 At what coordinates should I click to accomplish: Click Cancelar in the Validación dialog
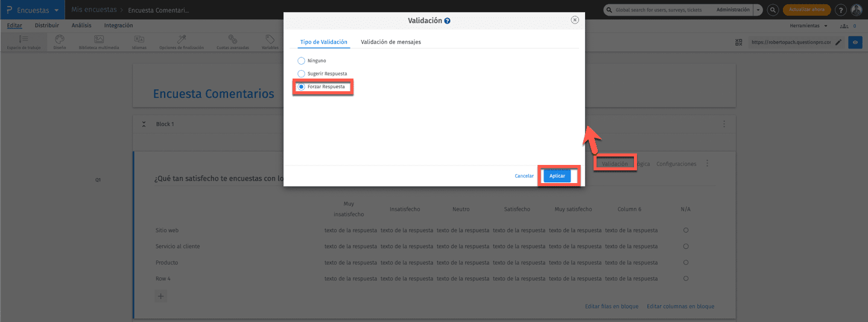tap(524, 176)
